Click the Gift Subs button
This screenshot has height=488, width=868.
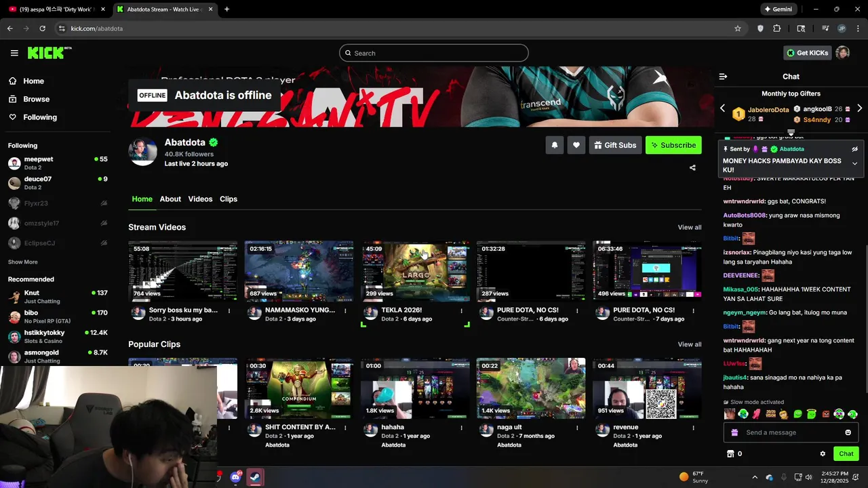click(x=616, y=145)
